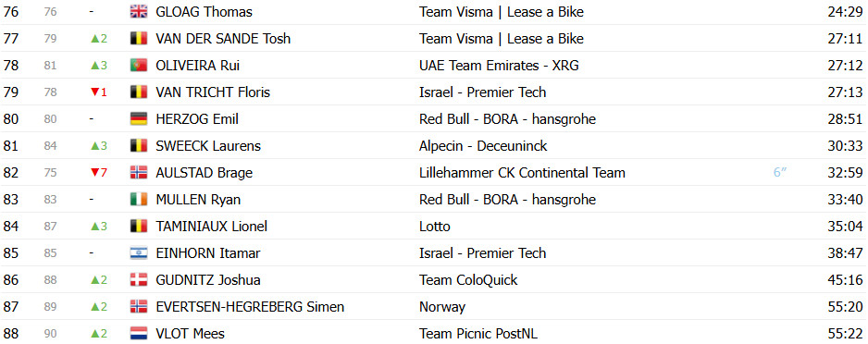This screenshot has width=868, height=344.
Task: Click the Portuguese flag next to OLIVEIRA Rui
Action: tap(139, 66)
